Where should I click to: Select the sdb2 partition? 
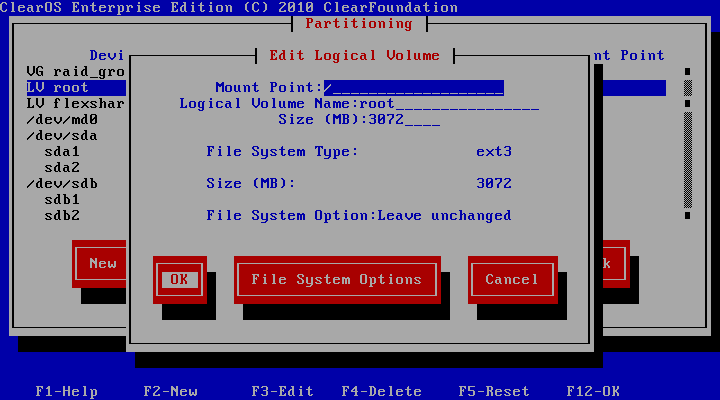tap(62, 216)
